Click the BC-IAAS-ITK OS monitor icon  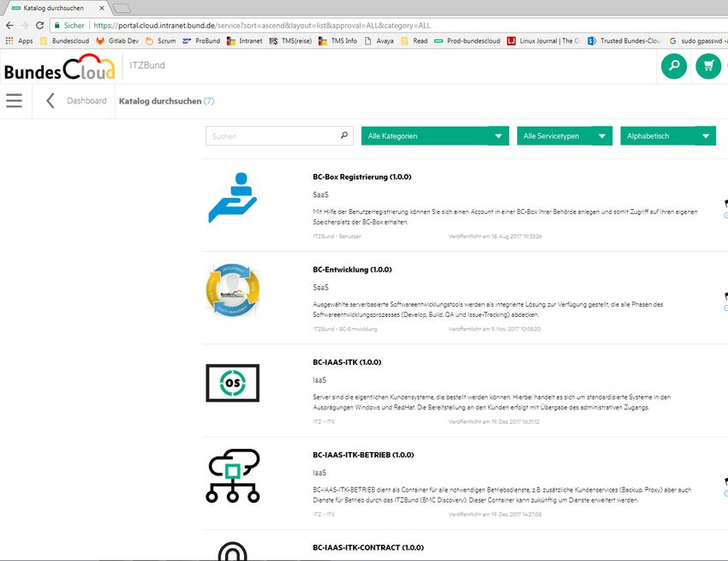pyautogui.click(x=233, y=383)
